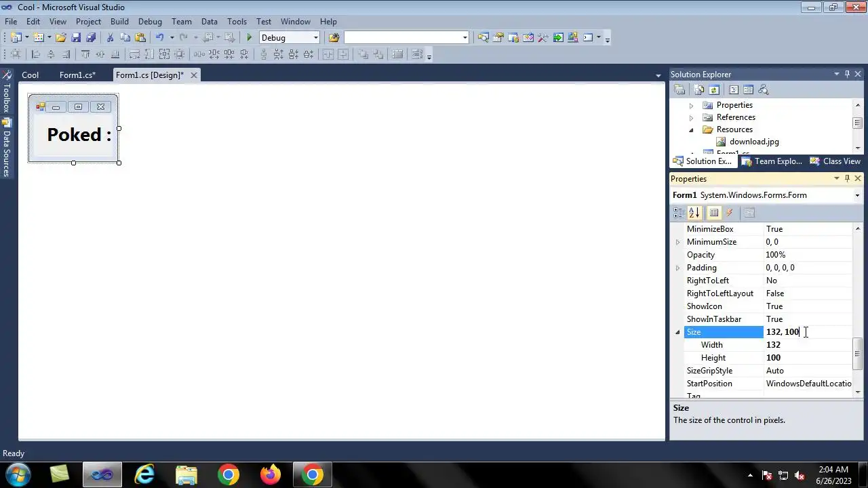
Task: Switch to the Class View tab
Action: [x=835, y=161]
